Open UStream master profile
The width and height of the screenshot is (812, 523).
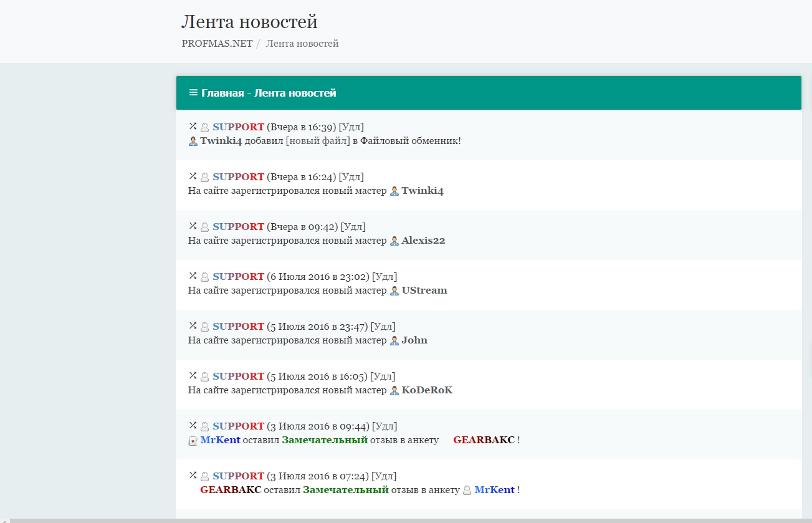pyautogui.click(x=424, y=290)
